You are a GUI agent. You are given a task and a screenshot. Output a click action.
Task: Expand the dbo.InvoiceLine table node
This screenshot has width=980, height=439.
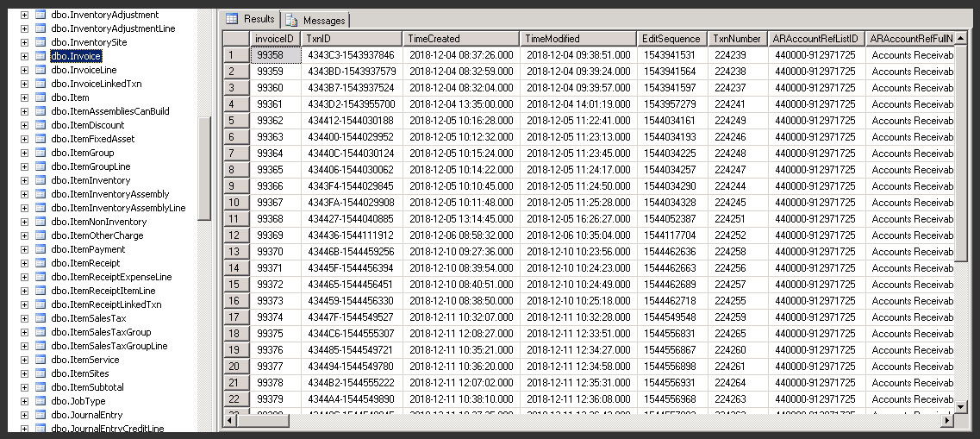click(x=24, y=70)
